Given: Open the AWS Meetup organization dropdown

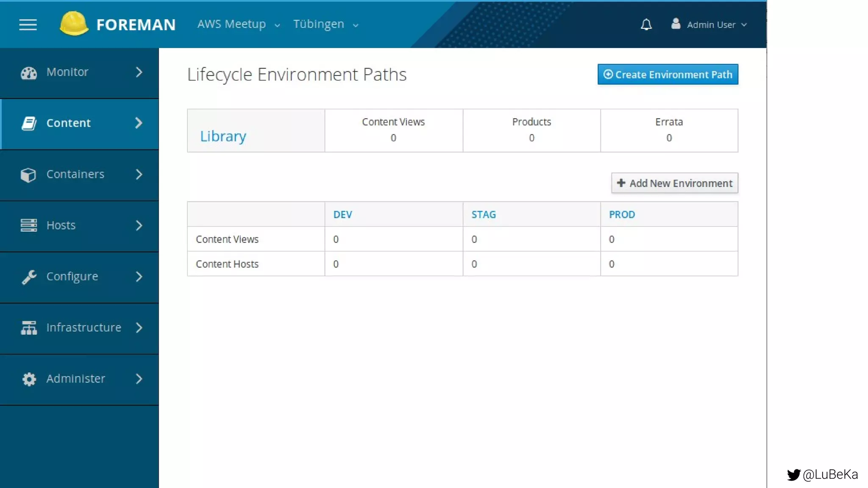Looking at the screenshot, I should pos(239,24).
